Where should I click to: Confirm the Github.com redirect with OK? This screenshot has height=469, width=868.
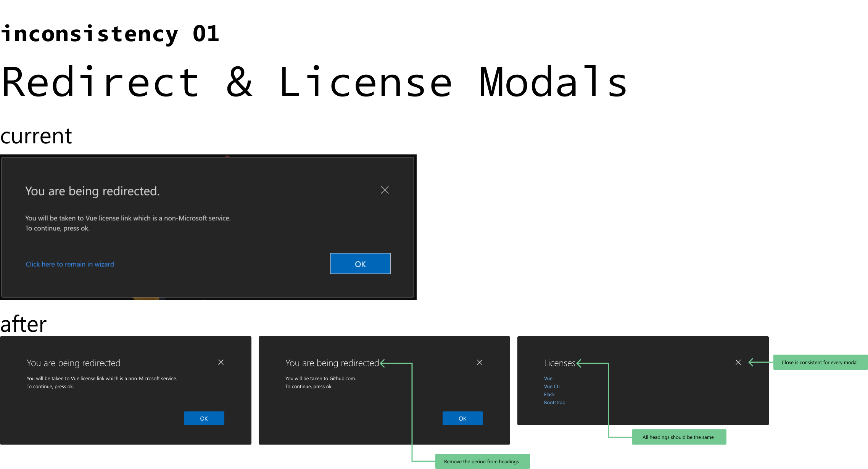(x=462, y=418)
